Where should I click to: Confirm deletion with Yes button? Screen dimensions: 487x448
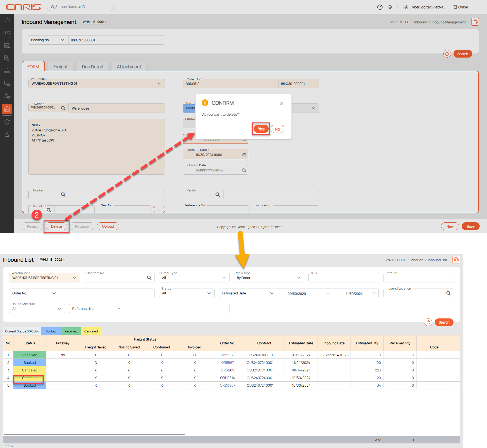pos(261,129)
